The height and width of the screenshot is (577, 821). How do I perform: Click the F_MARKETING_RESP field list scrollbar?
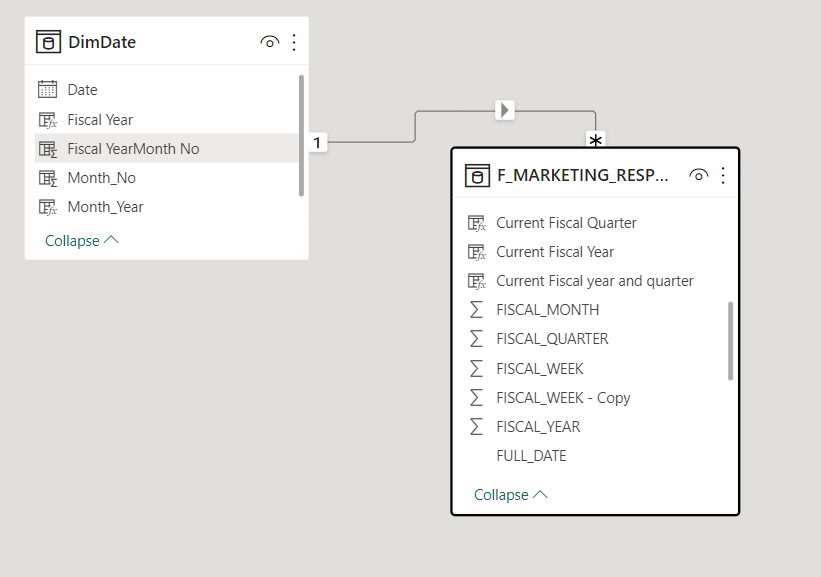pos(730,341)
